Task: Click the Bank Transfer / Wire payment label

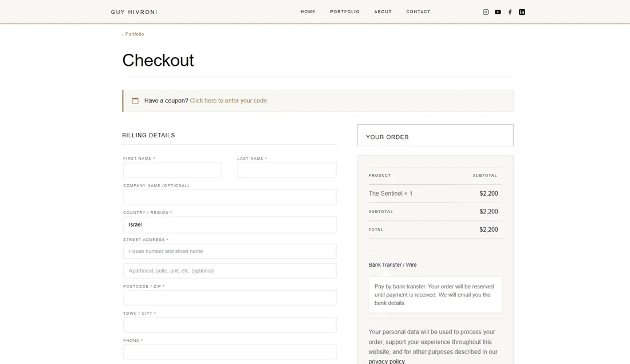Action: (x=392, y=265)
